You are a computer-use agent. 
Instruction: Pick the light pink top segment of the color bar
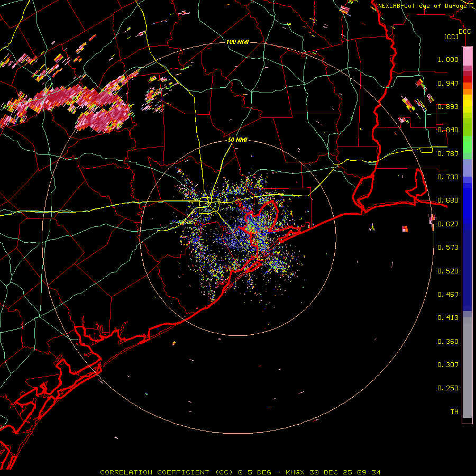pos(467,57)
